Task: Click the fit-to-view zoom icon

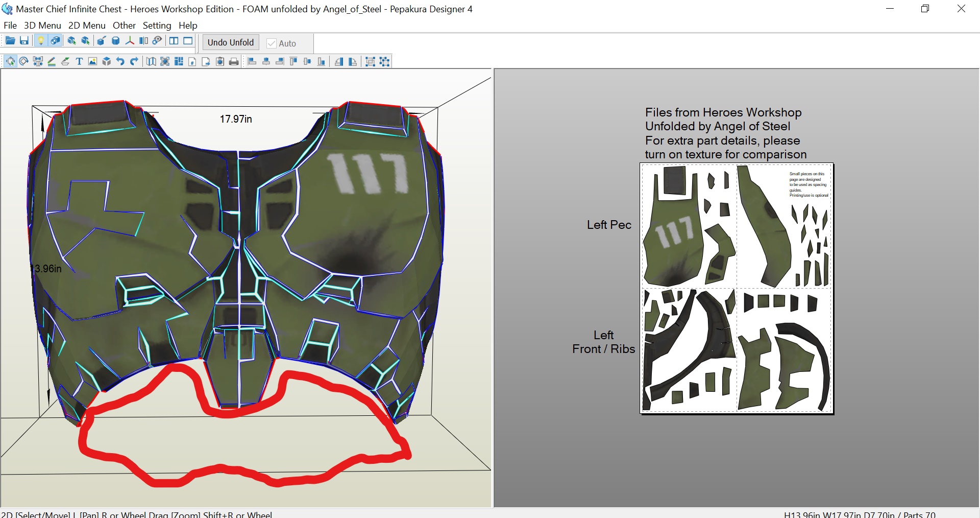Action: pos(165,61)
